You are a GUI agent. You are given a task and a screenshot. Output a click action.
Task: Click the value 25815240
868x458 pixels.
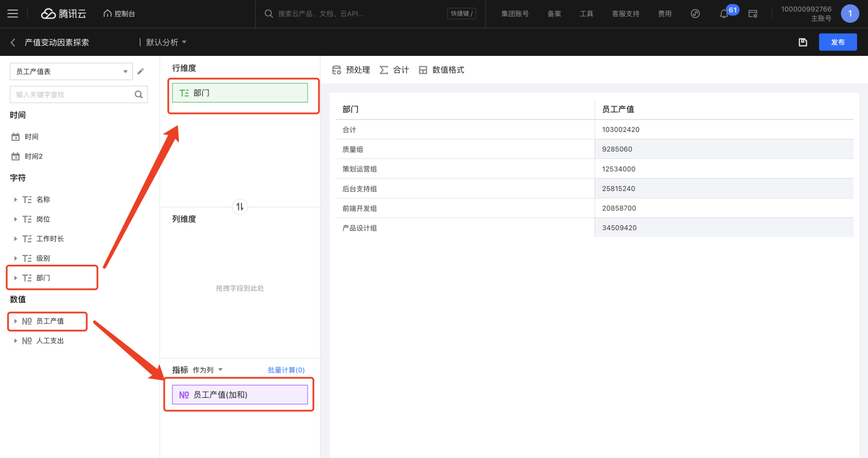click(x=618, y=189)
